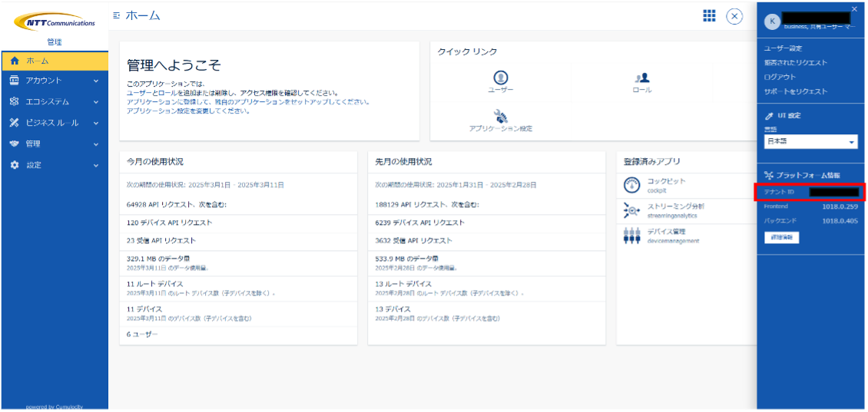
Task: Toggle the navigation menu icon beside ホーム title
Action: tap(116, 15)
